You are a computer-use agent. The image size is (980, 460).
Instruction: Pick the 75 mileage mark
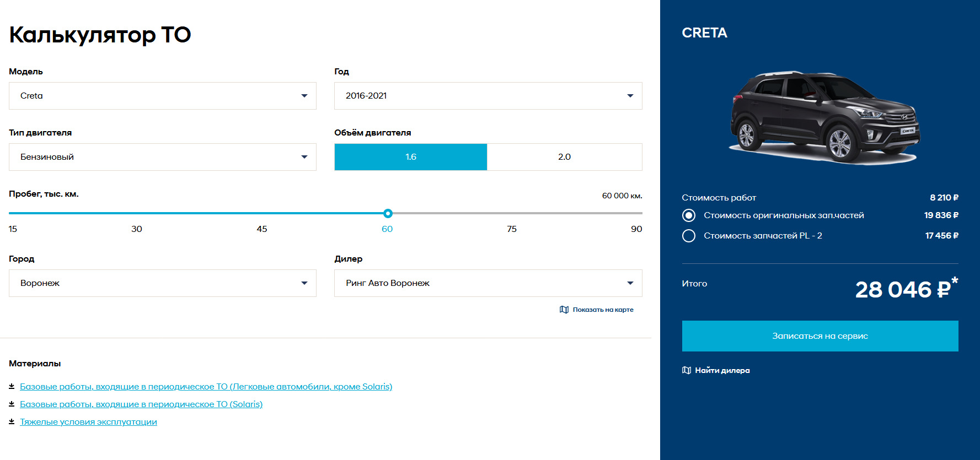(x=512, y=229)
